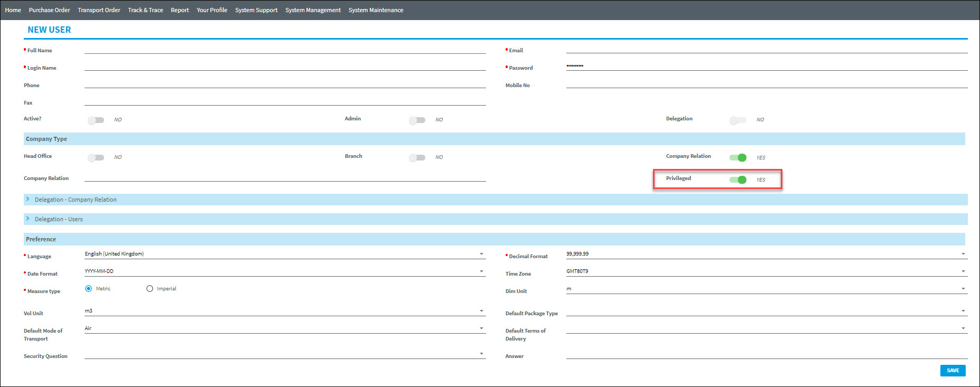
Task: Open the Dim Unit dropdown
Action: (767, 289)
